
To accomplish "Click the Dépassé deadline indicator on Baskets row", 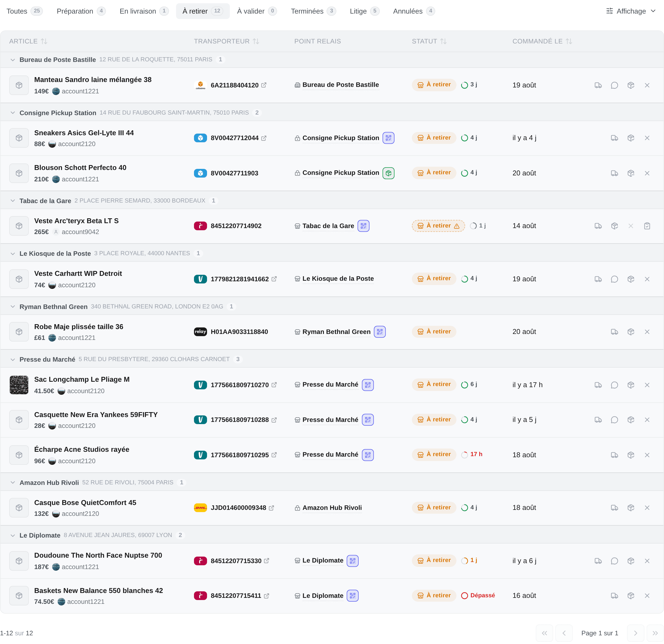I will pyautogui.click(x=478, y=596).
